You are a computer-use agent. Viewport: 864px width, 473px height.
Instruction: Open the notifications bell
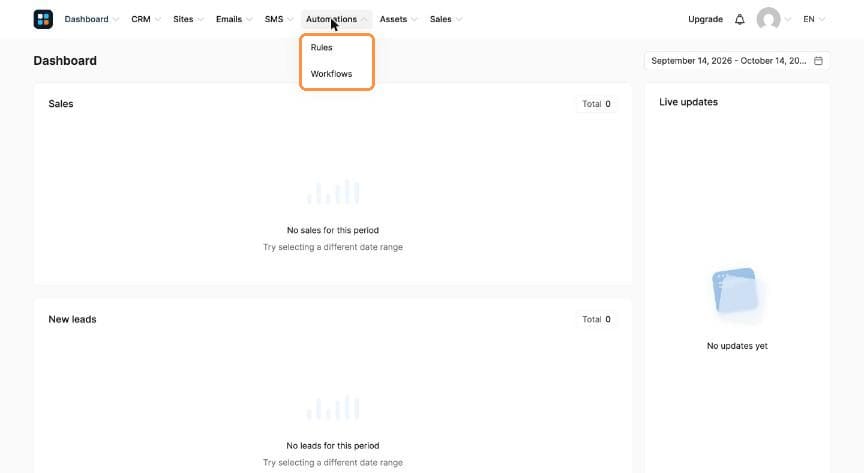point(739,19)
